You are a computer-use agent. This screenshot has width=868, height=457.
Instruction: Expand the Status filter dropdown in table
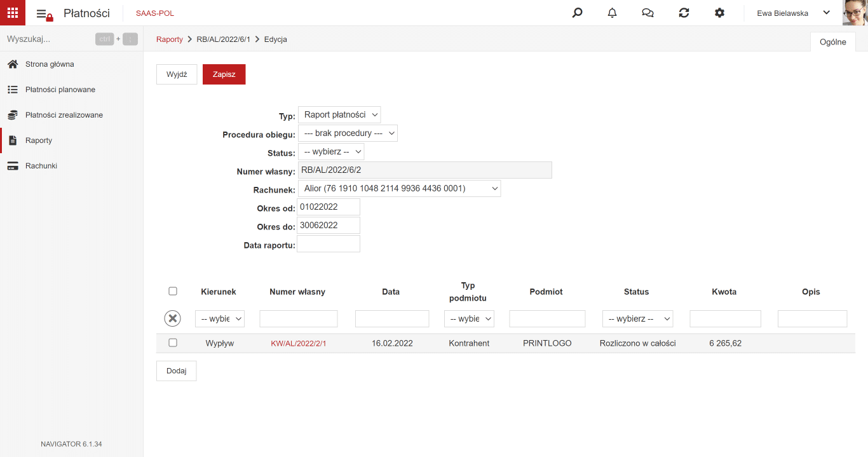pyautogui.click(x=637, y=319)
